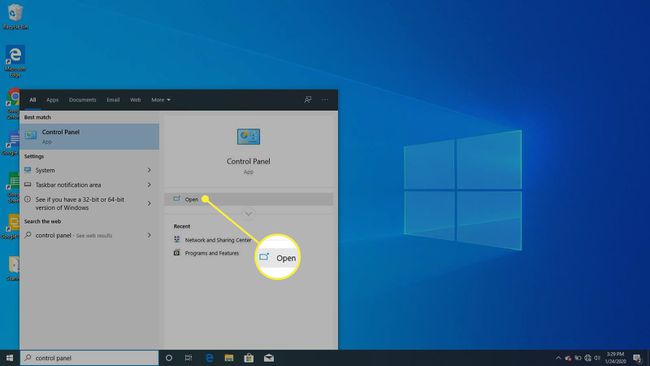Open control panel See web results
Viewport: 650px width, 366px height.
(90, 235)
